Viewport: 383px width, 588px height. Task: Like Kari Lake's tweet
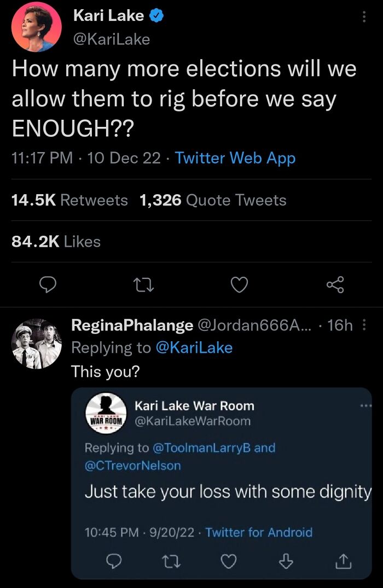click(239, 284)
